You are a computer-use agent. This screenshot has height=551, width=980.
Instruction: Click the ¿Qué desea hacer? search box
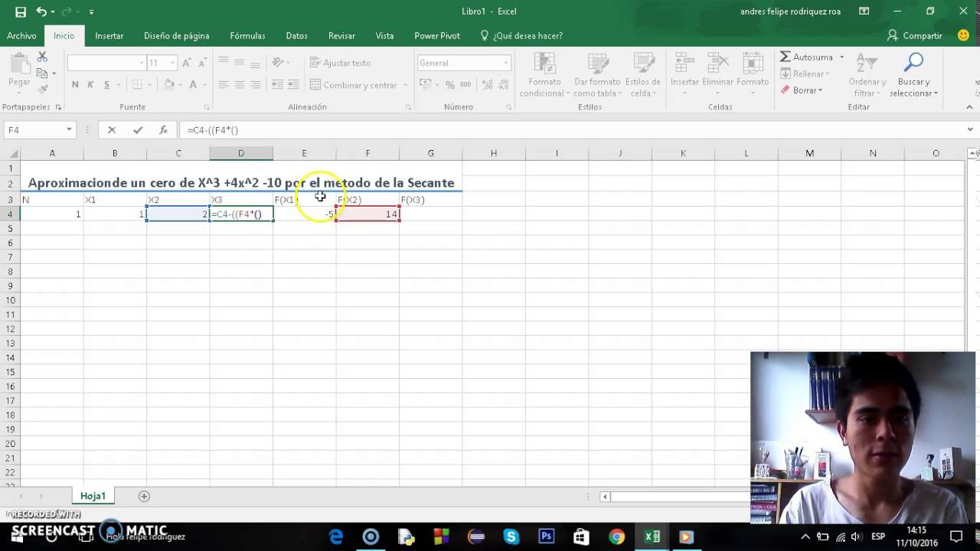521,36
